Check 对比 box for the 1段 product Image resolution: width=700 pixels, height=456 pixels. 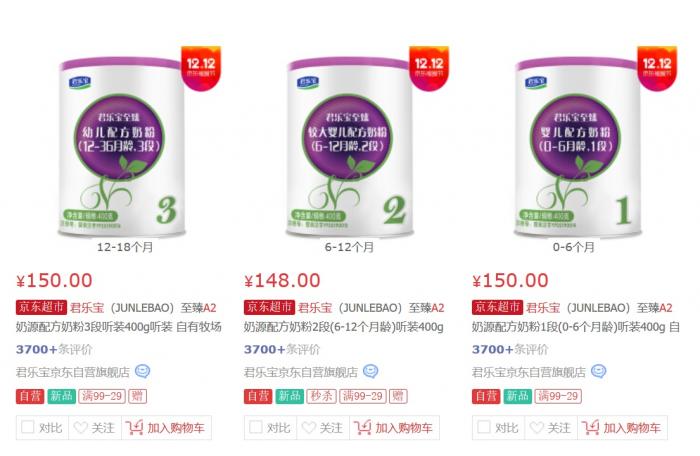(484, 427)
